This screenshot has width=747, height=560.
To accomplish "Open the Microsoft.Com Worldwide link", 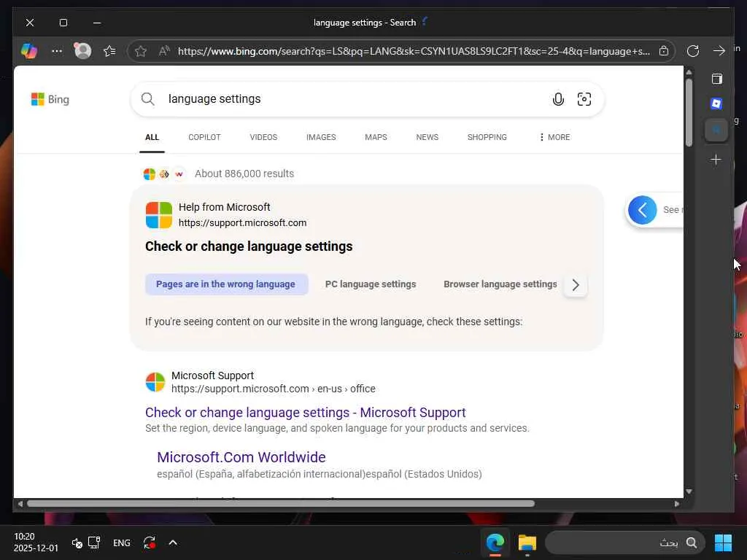I will tap(241, 457).
